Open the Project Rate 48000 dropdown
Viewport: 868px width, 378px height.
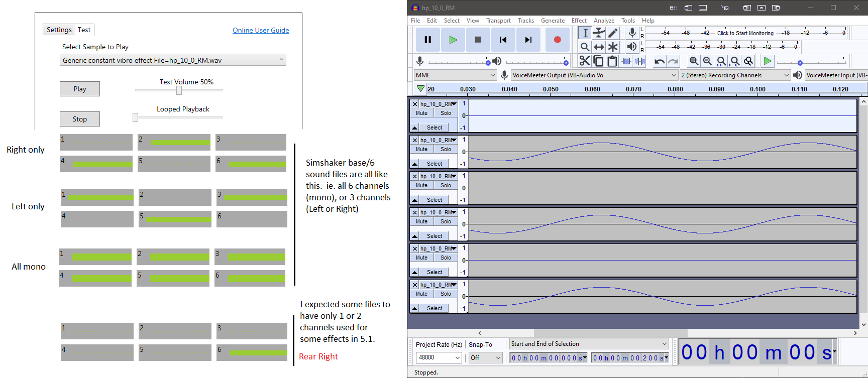(x=439, y=357)
